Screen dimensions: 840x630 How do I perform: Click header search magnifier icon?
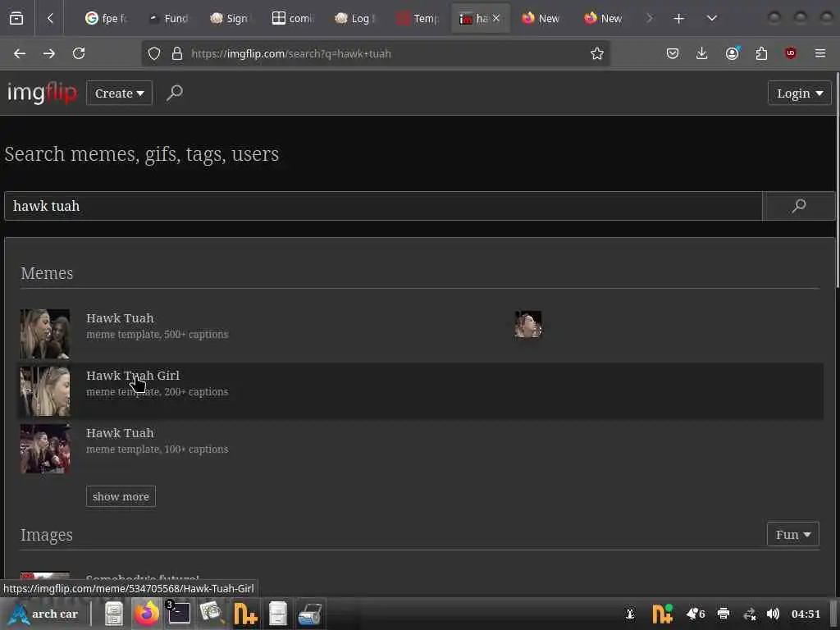175,94
